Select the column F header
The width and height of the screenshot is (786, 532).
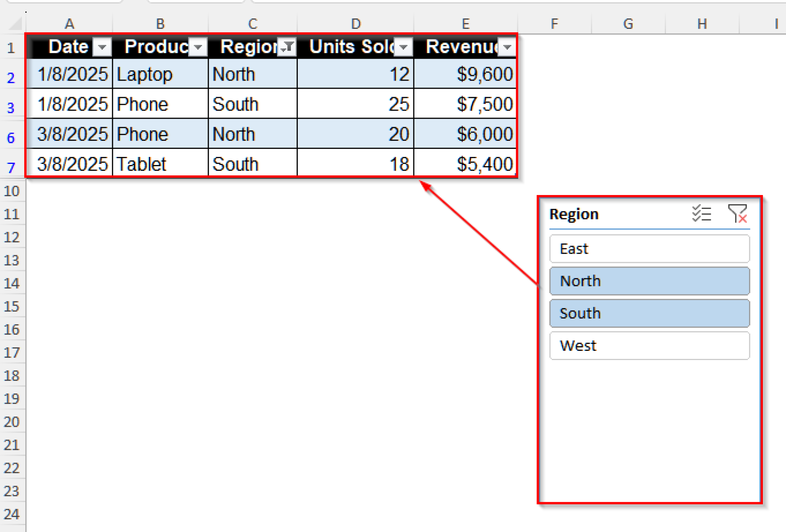[554, 23]
